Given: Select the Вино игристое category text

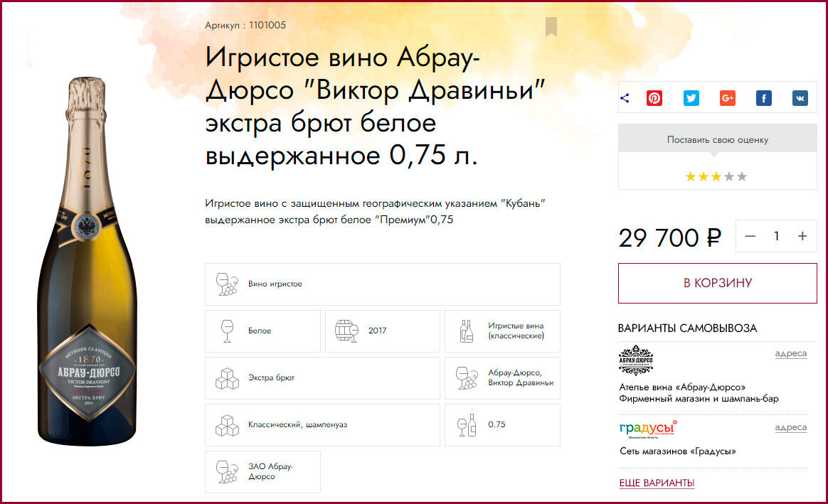Looking at the screenshot, I should tap(275, 284).
